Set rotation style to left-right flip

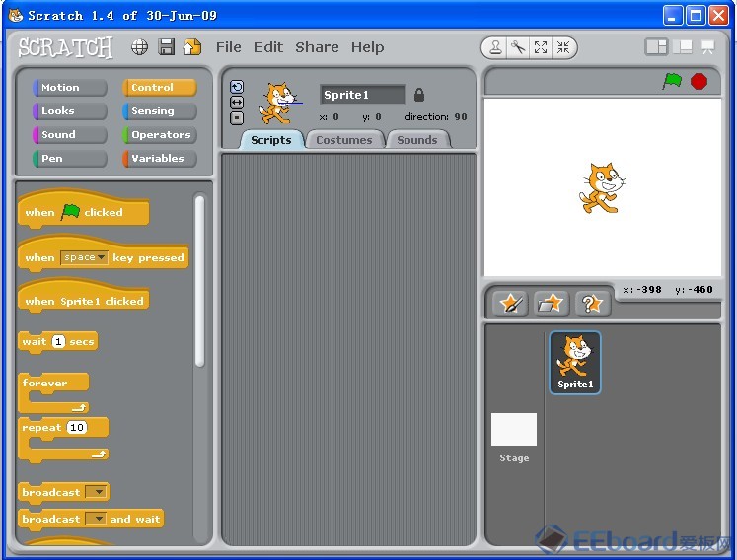click(237, 102)
